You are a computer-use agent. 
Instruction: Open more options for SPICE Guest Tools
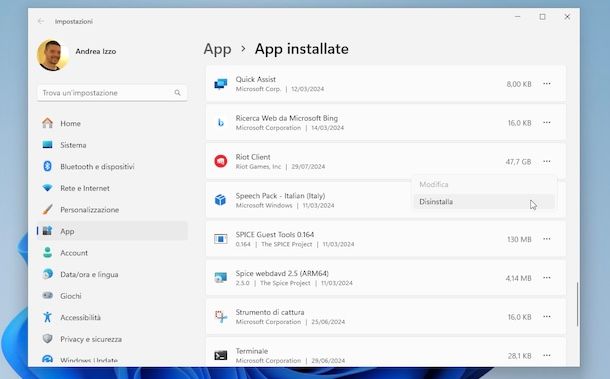pyautogui.click(x=547, y=239)
